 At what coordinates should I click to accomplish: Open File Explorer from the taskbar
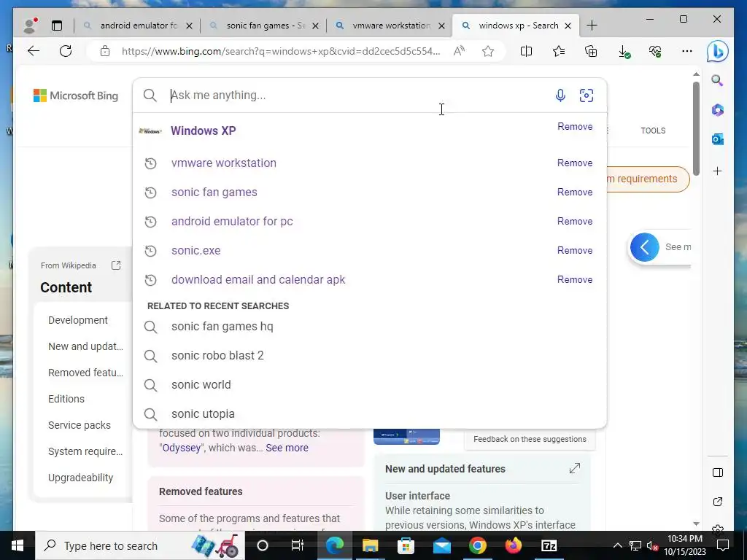370,545
